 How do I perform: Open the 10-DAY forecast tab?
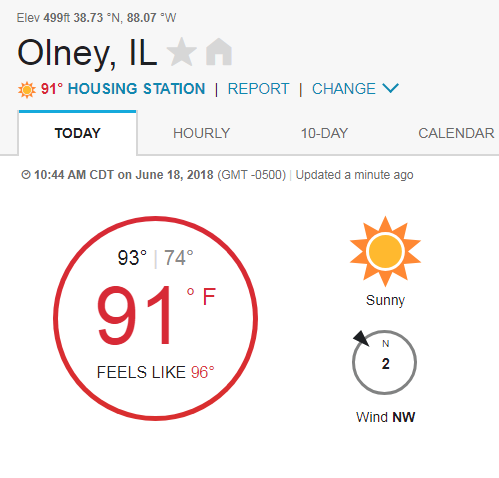324,133
